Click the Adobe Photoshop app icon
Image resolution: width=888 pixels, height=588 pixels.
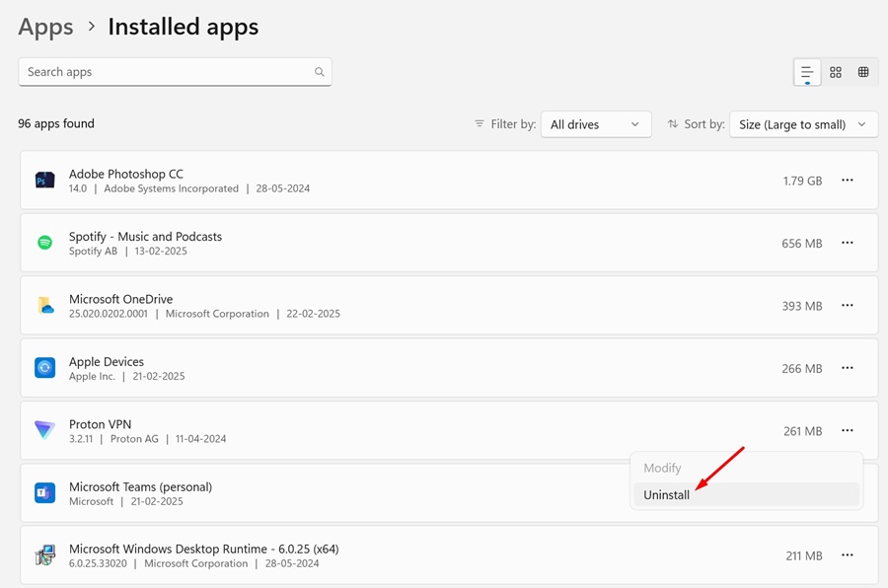[44, 181]
